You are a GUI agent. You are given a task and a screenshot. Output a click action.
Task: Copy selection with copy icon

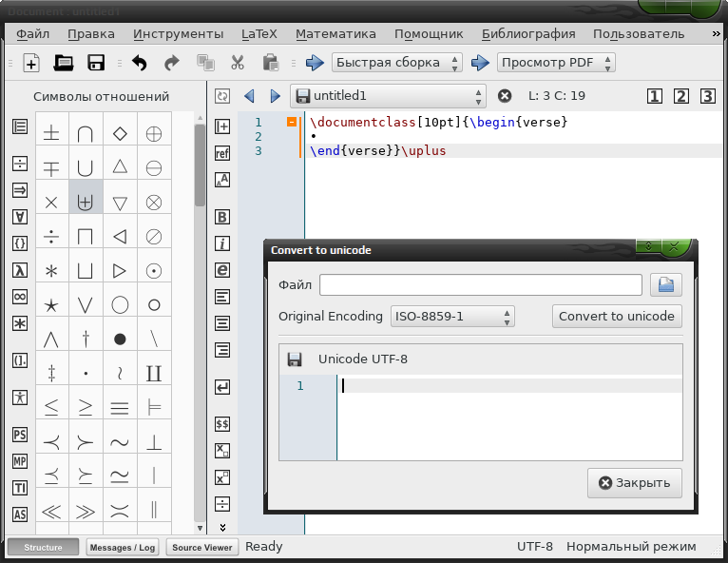[x=205, y=63]
